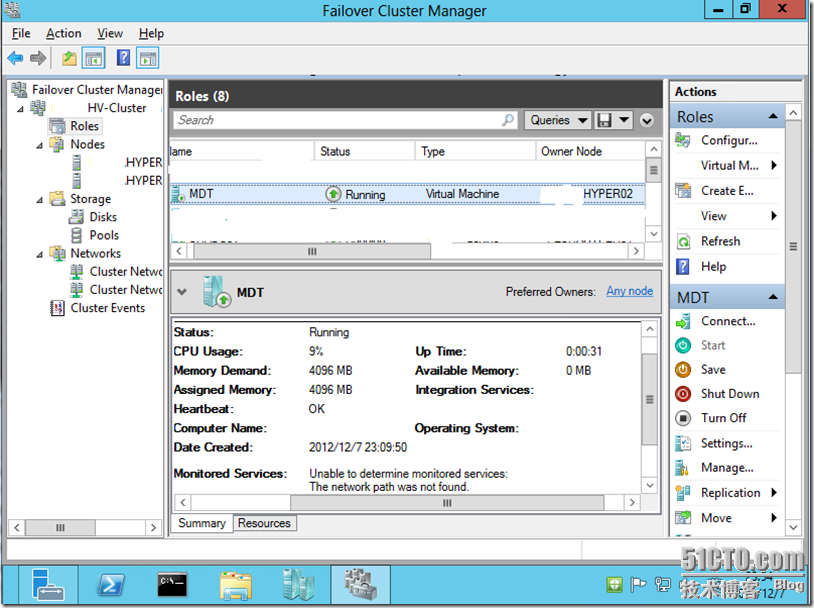Open the Help menu

151,33
